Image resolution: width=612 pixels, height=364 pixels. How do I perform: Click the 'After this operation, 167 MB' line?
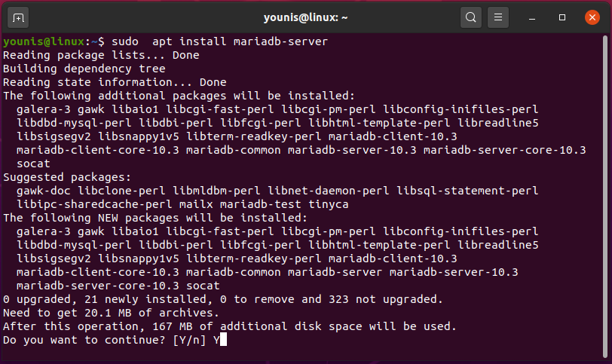click(x=230, y=326)
